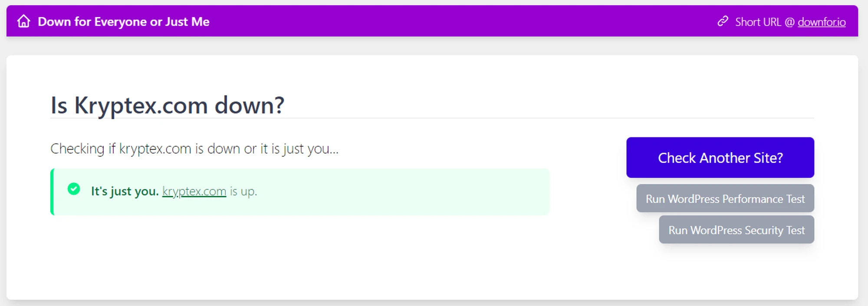This screenshot has width=868, height=306.
Task: Open the kryptex.com link in the result
Action: tap(194, 191)
